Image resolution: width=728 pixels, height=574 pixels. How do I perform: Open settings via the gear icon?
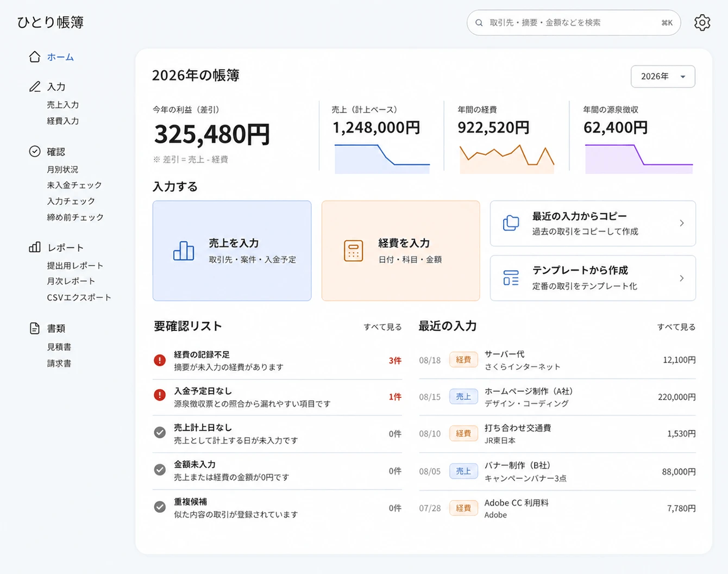pos(702,22)
